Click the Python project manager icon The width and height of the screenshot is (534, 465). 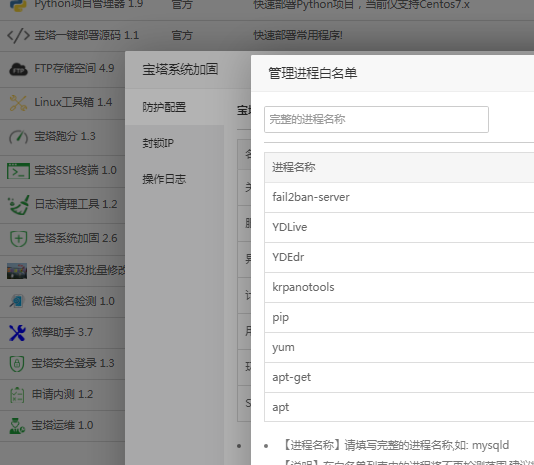(18, 5)
